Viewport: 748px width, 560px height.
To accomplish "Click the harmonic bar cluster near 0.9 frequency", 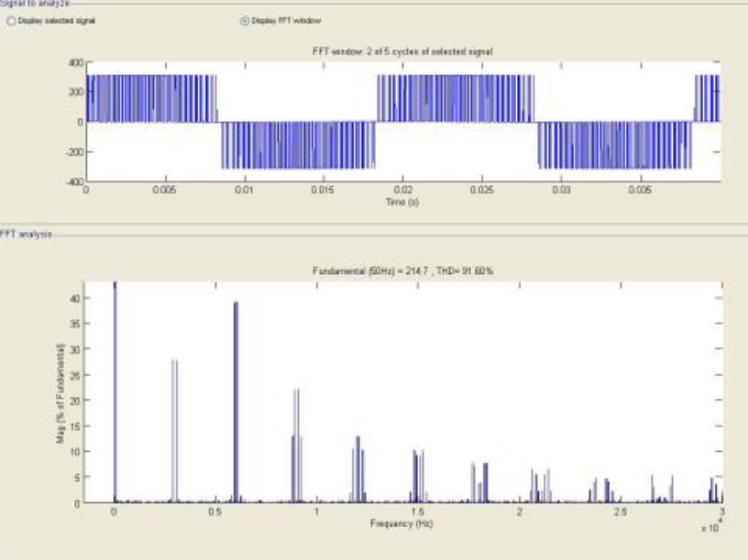I will (x=296, y=445).
